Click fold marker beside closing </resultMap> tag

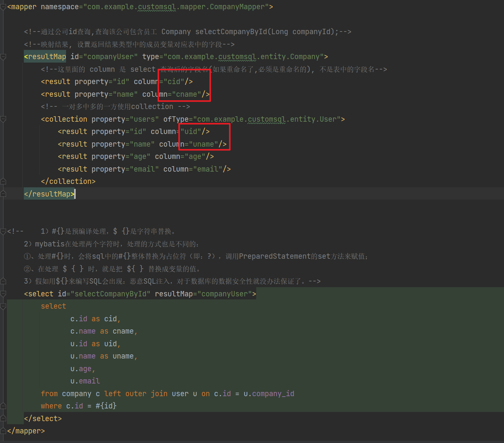pos(3,194)
